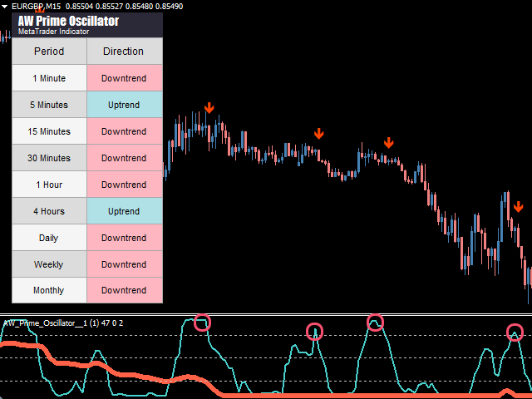Select the 1 Hour period row

(x=49, y=185)
